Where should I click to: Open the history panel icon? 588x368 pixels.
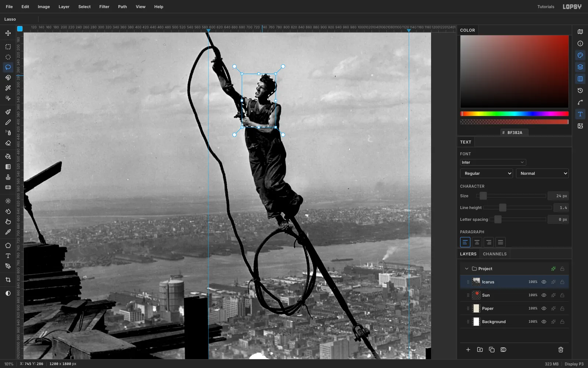580,91
